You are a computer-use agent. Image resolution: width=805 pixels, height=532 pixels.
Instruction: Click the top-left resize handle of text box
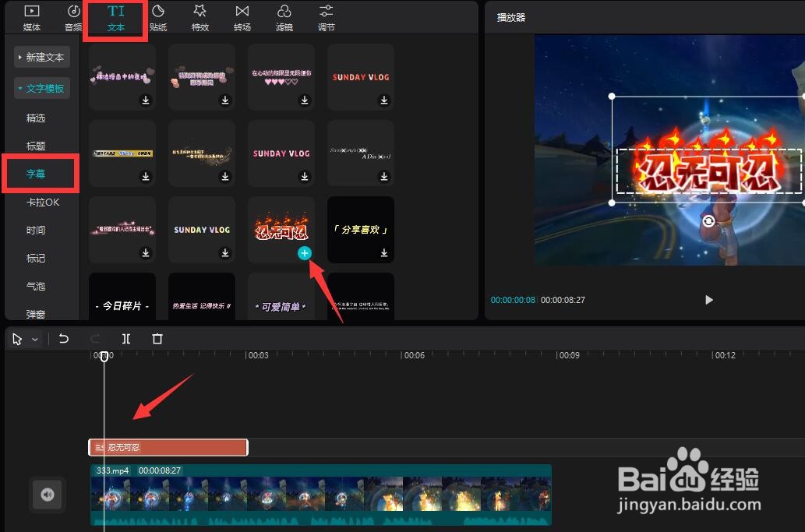[612, 97]
